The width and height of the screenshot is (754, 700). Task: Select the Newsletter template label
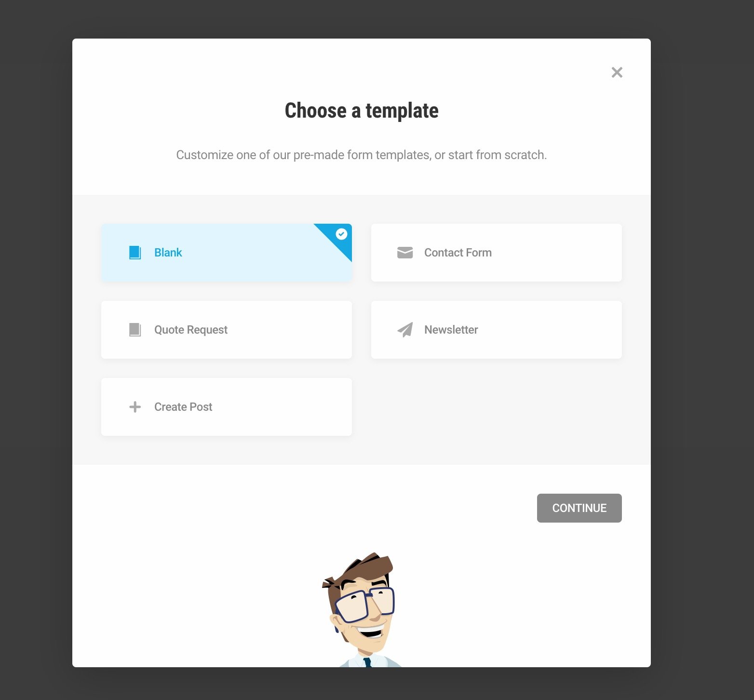[451, 330]
